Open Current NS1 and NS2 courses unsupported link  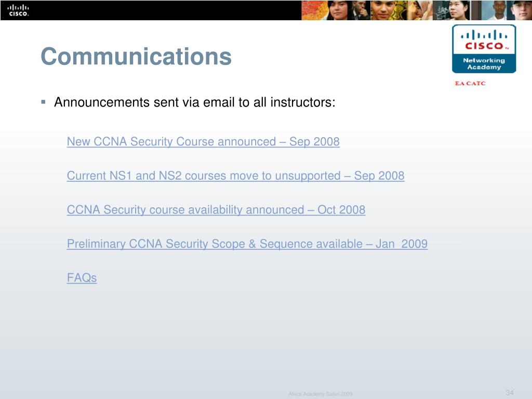click(235, 176)
